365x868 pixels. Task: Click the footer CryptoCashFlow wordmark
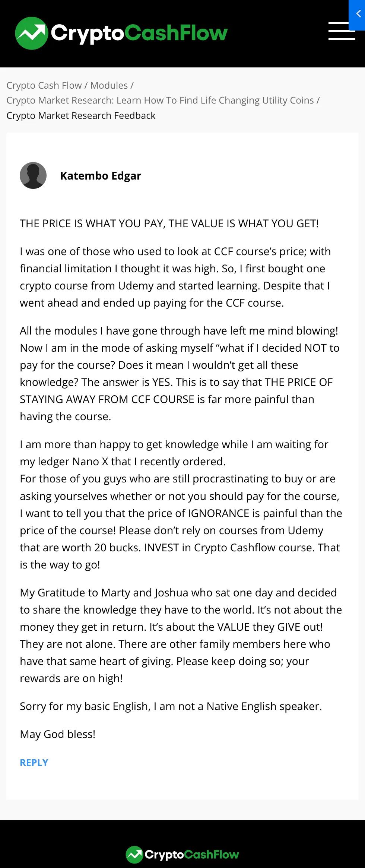192,855
